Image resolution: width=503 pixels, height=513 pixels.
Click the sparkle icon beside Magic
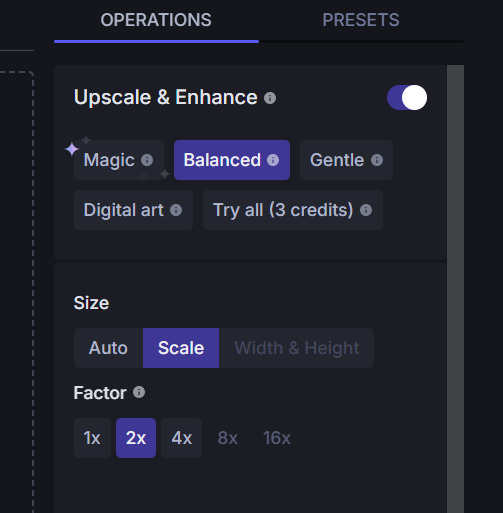(72, 149)
